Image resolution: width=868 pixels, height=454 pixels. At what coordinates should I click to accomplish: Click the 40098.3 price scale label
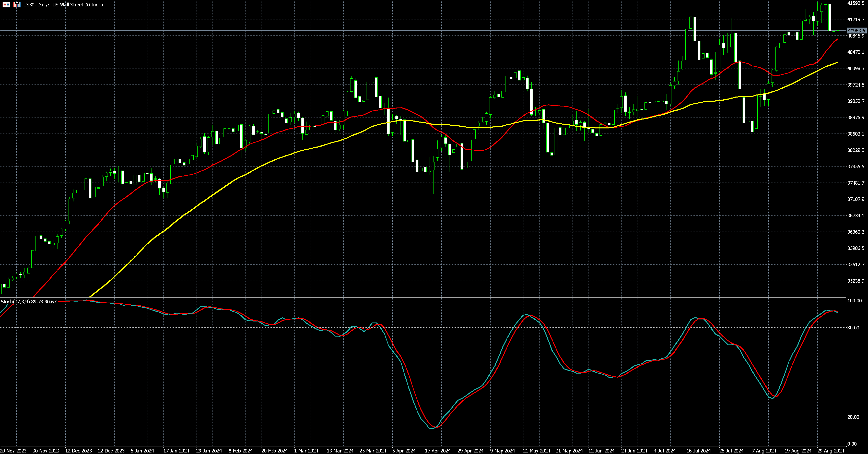(x=856, y=69)
